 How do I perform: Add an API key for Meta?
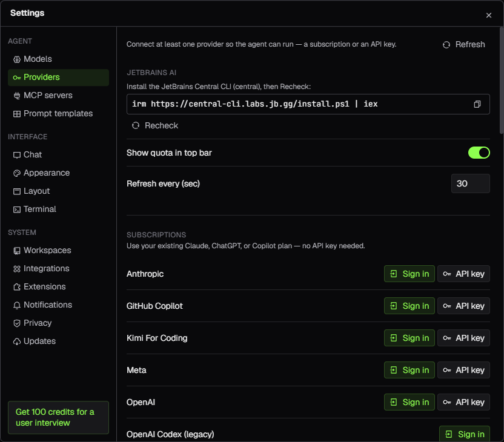click(x=463, y=370)
